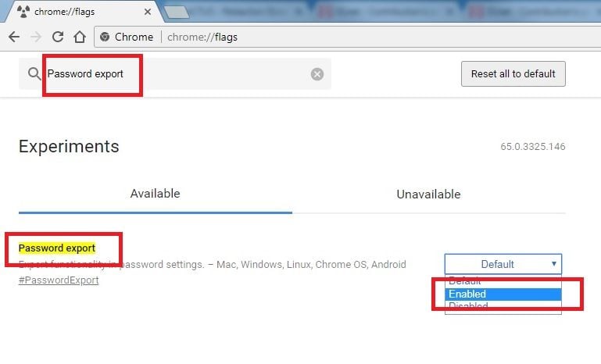Click the Chrome site info icon

(104, 37)
